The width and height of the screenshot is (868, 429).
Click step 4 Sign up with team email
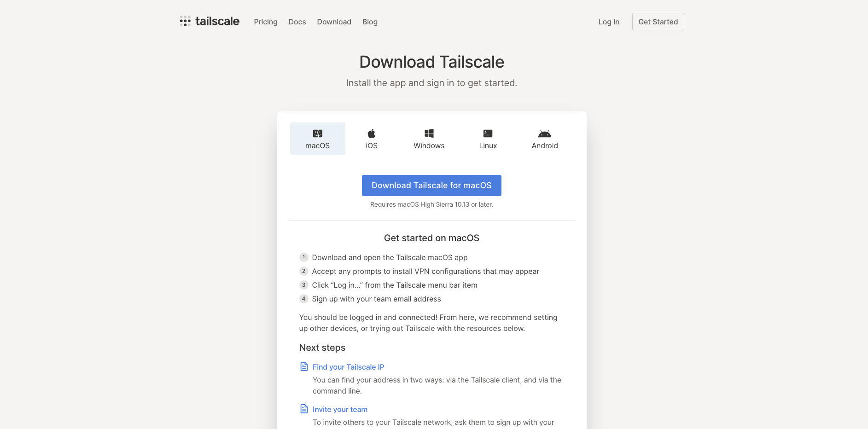click(x=376, y=299)
